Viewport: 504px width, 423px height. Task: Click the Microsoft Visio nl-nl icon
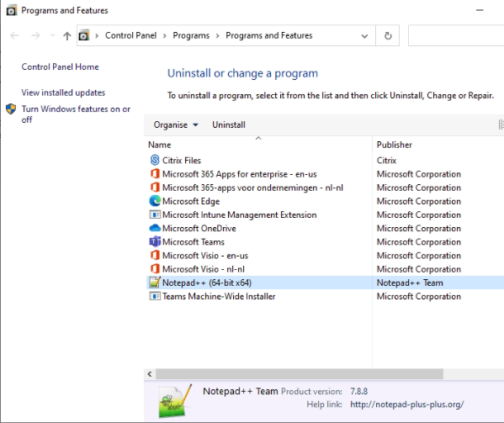(x=155, y=269)
